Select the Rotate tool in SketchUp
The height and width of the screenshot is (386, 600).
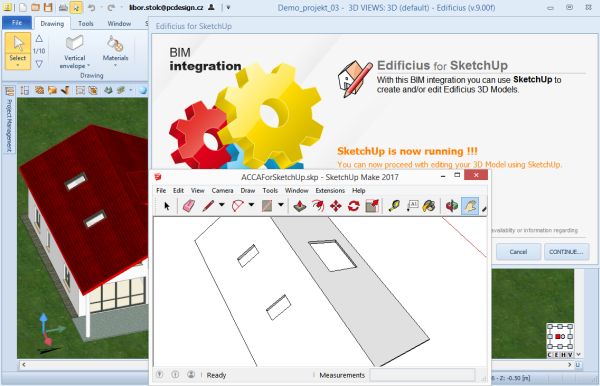click(x=354, y=206)
